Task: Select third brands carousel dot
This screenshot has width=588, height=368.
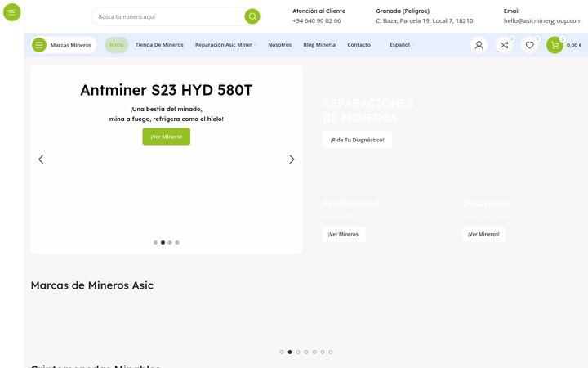Action: click(x=298, y=352)
